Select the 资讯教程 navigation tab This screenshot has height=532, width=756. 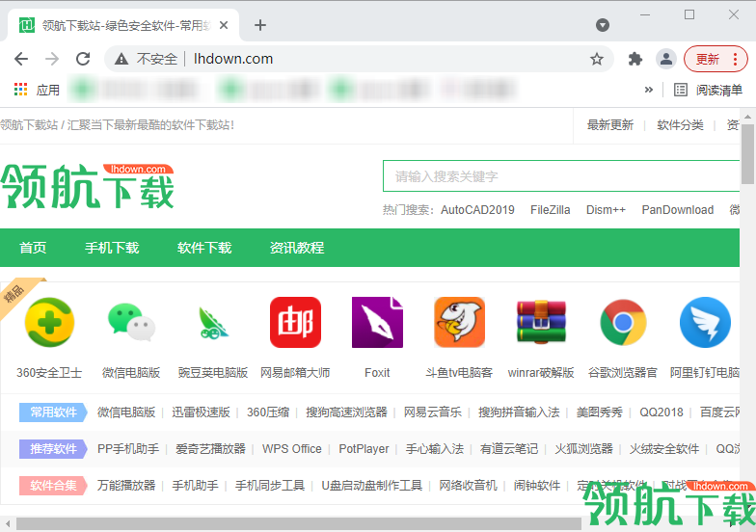coord(297,248)
